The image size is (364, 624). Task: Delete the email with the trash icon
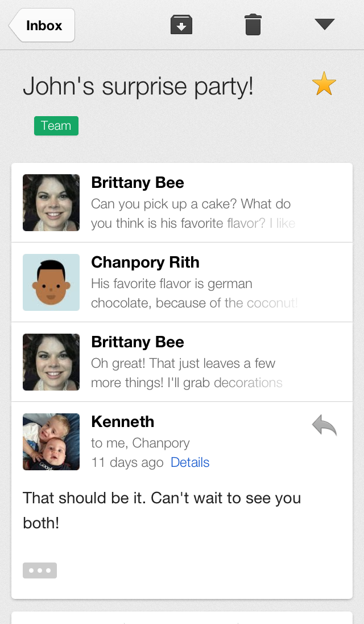pos(253,25)
